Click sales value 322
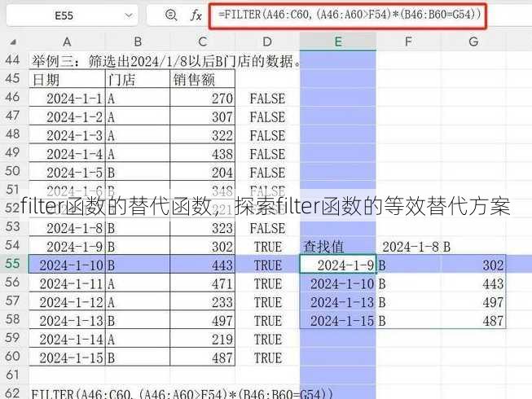The image size is (532, 399). point(203,136)
